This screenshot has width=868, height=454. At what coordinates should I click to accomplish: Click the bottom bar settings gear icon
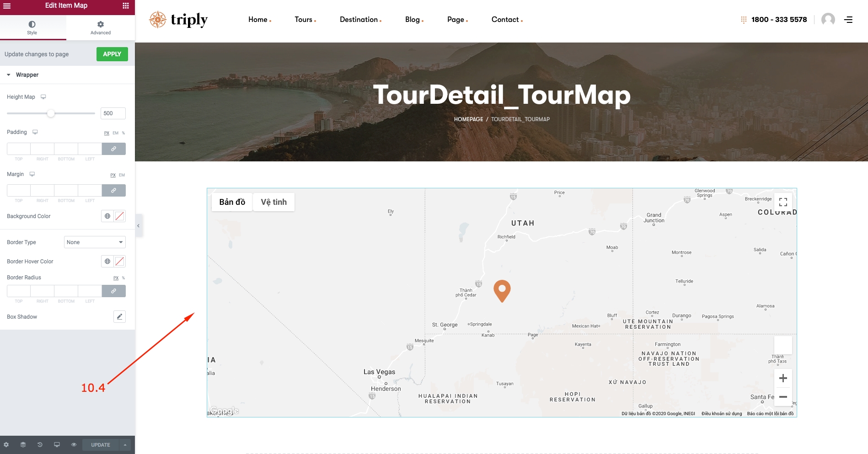[x=6, y=444]
